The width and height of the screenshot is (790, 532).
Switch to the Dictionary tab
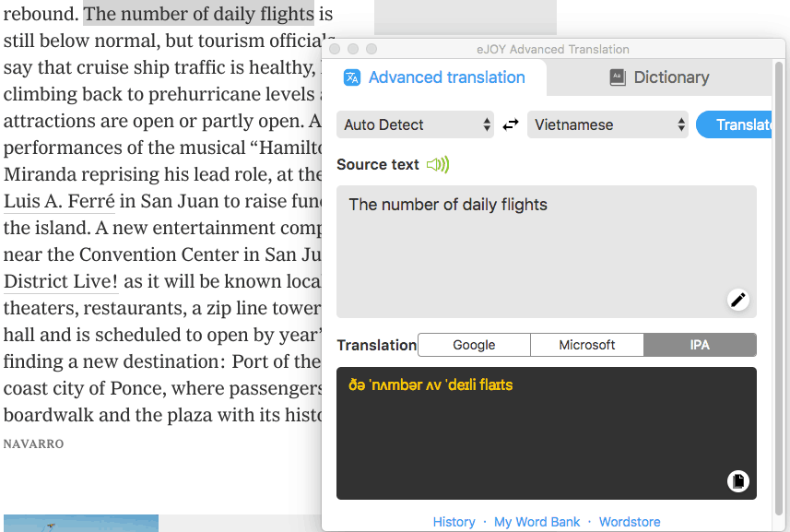point(659,77)
